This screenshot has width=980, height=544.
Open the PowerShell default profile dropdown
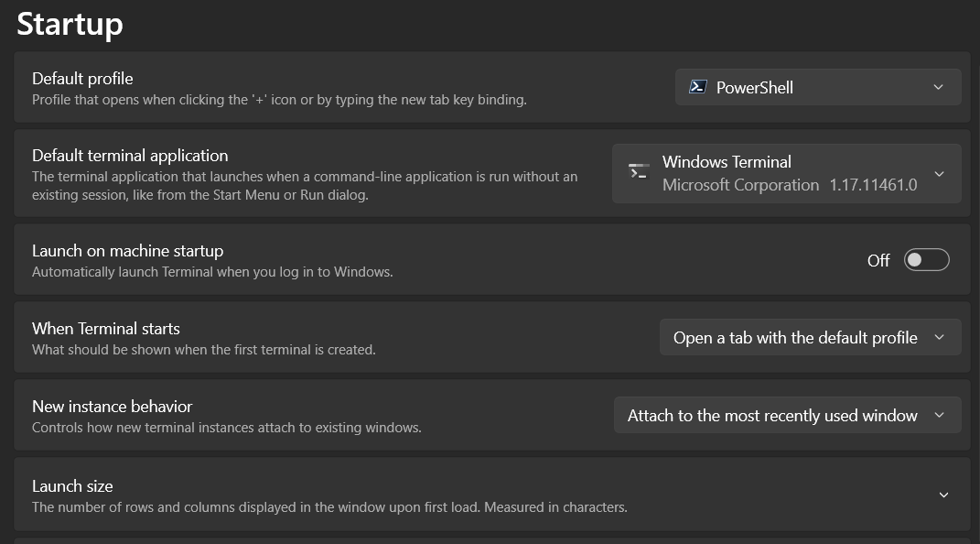[817, 87]
